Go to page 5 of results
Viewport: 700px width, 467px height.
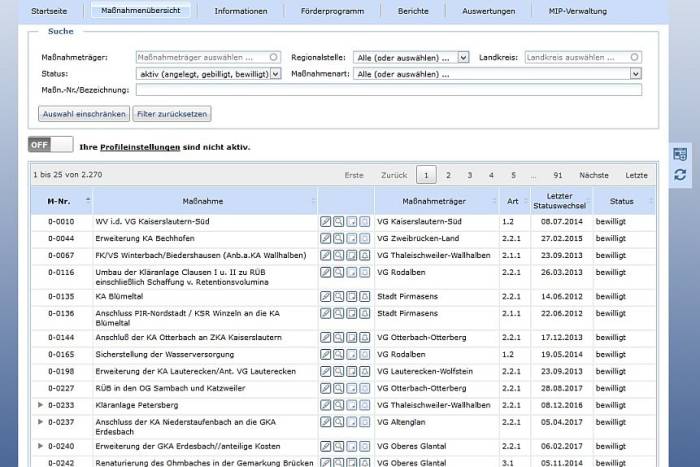point(513,175)
